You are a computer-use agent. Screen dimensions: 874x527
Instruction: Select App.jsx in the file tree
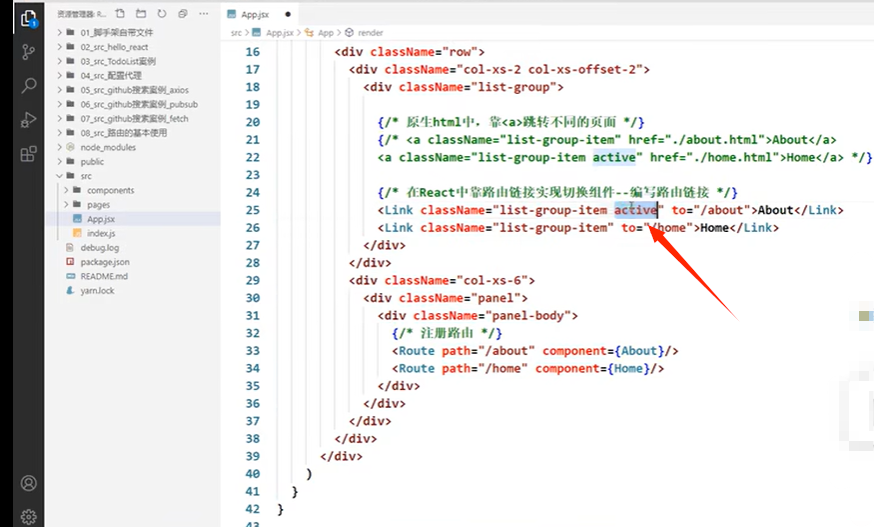(101, 219)
